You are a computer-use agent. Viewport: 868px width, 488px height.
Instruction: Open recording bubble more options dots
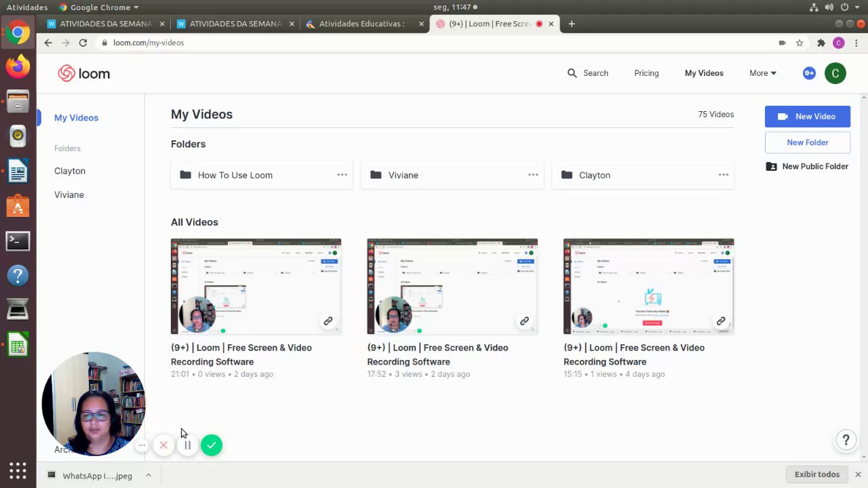[x=142, y=445]
